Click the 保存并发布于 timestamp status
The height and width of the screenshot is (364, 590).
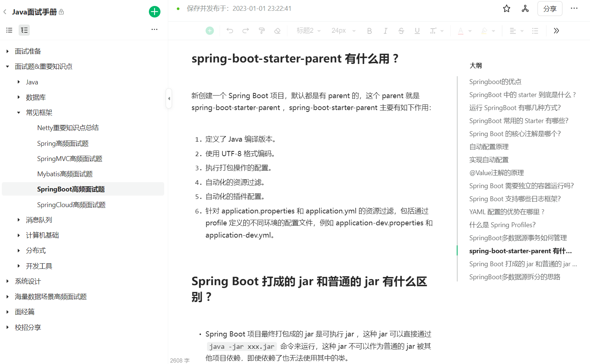click(239, 9)
